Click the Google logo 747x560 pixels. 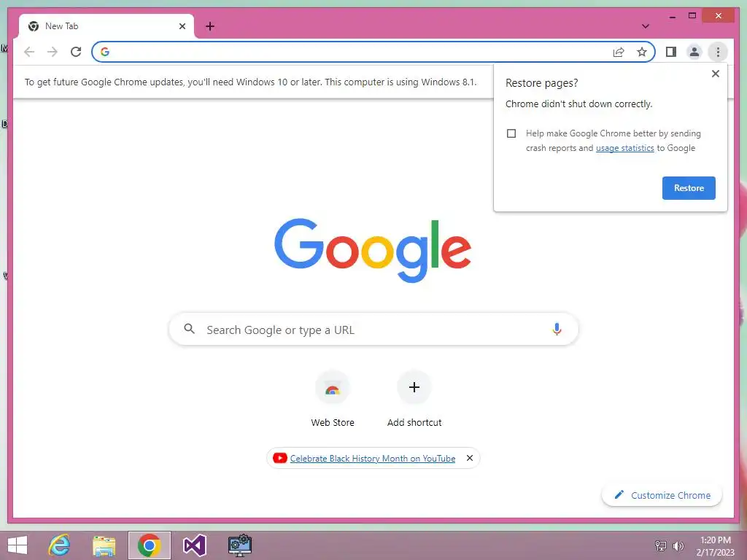373,250
